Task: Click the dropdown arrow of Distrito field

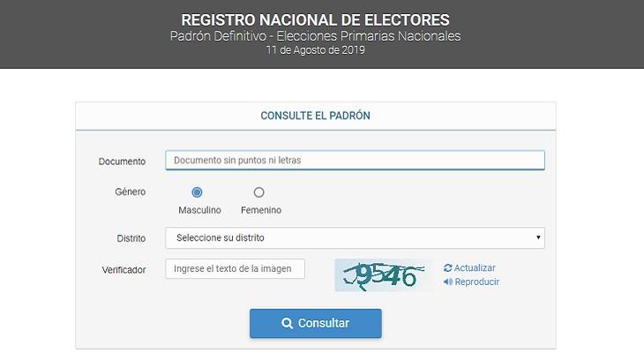Action: pos(538,237)
